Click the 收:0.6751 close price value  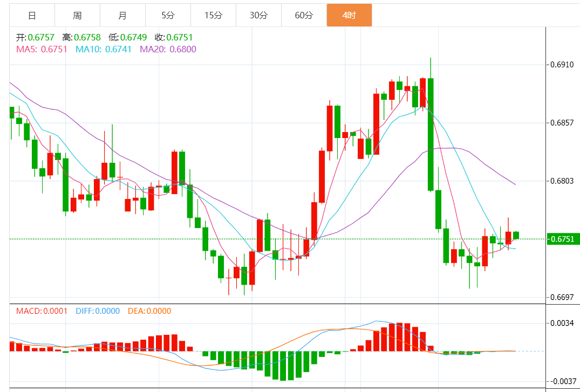click(x=174, y=37)
